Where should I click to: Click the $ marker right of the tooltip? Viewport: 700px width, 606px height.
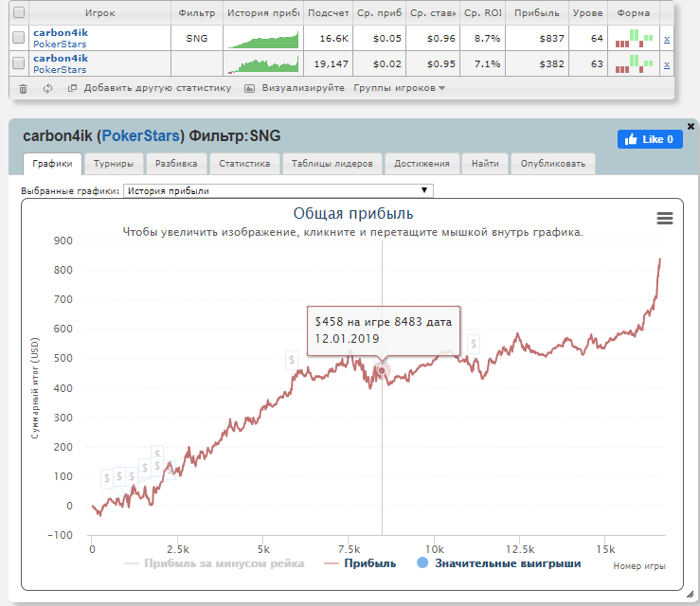point(474,344)
